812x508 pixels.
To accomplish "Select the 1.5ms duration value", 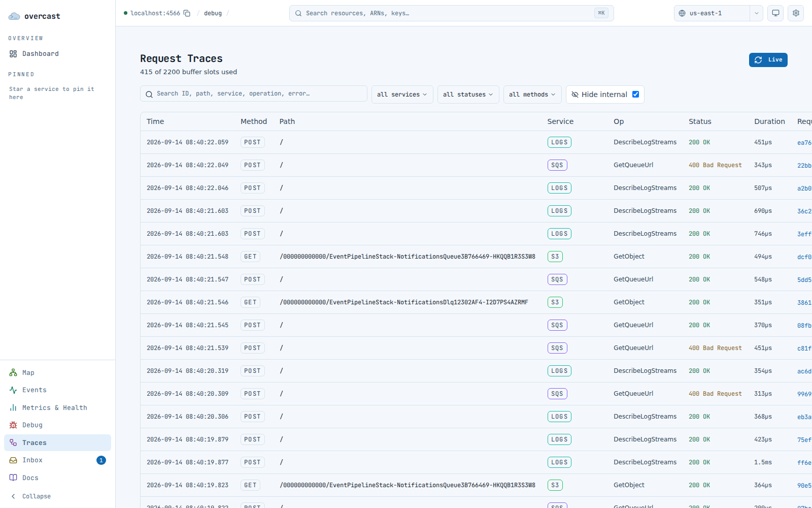I will 763,462.
